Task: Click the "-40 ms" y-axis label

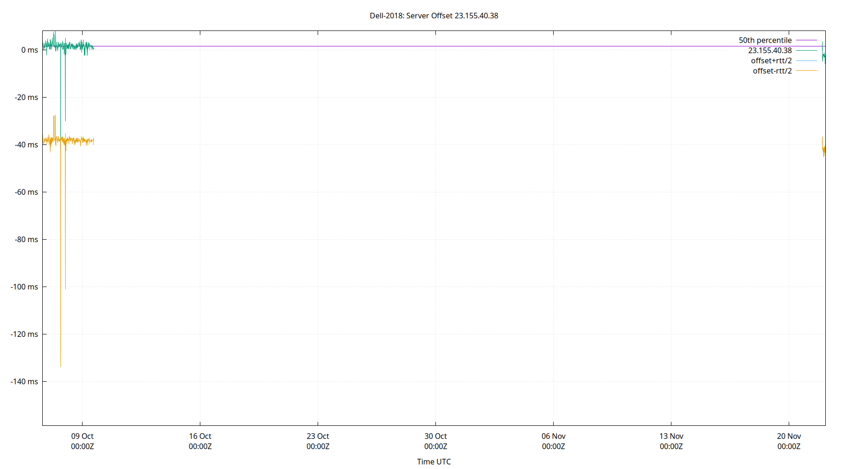Action: pos(25,145)
